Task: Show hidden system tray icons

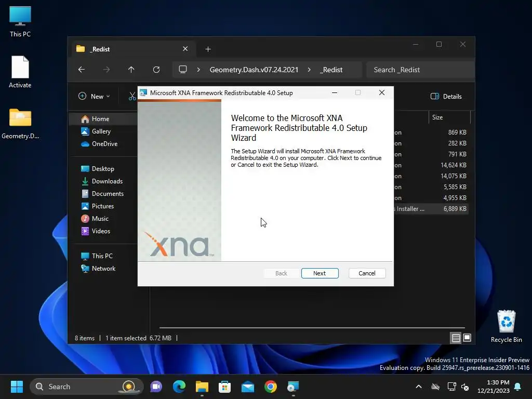Action: tap(419, 387)
